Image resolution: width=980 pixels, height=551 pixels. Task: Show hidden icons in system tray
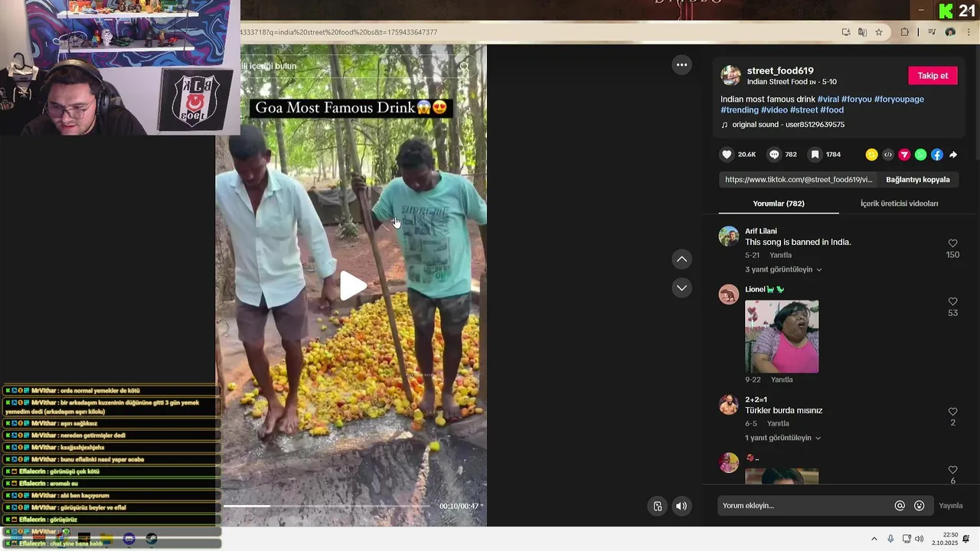[x=874, y=539]
